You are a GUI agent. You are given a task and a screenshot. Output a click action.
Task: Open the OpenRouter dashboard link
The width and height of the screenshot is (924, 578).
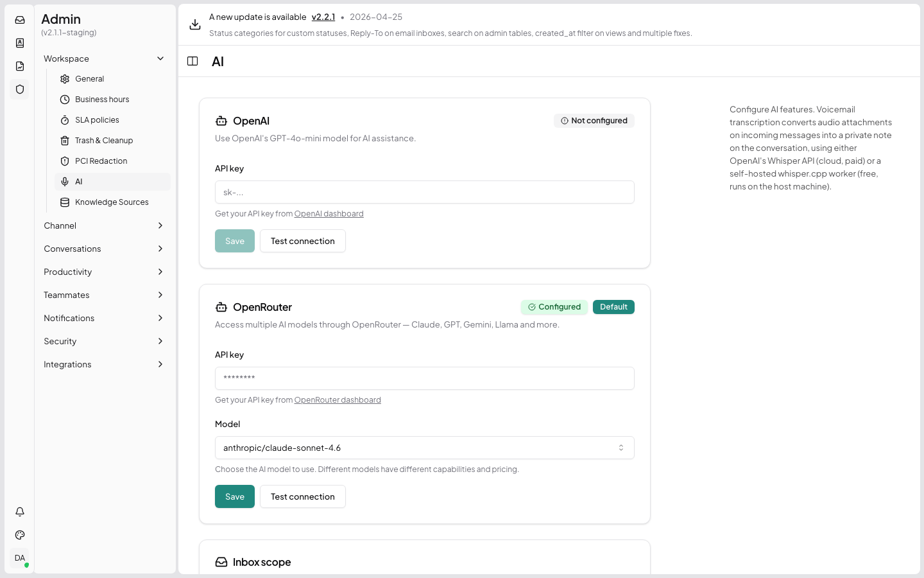pyautogui.click(x=338, y=400)
